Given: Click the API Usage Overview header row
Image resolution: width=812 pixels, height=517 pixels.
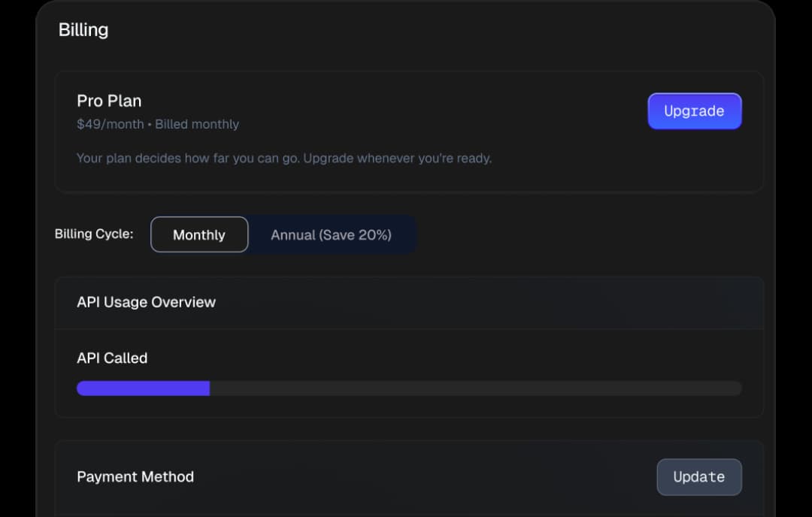Looking at the screenshot, I should pos(409,302).
